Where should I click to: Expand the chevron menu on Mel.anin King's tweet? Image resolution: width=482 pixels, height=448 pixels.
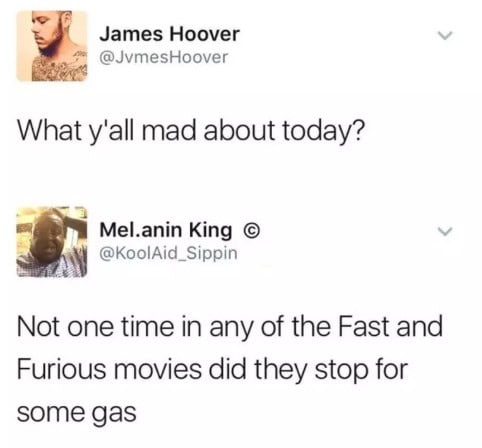click(445, 231)
